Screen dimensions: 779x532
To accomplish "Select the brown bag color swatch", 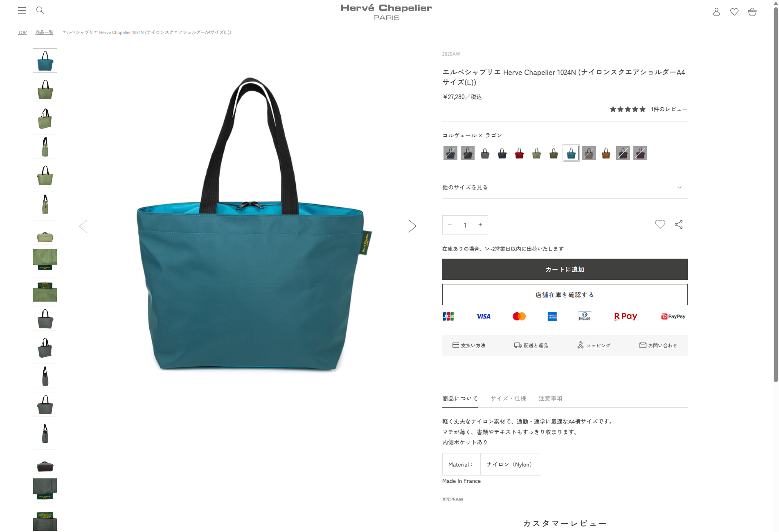I will tap(606, 153).
